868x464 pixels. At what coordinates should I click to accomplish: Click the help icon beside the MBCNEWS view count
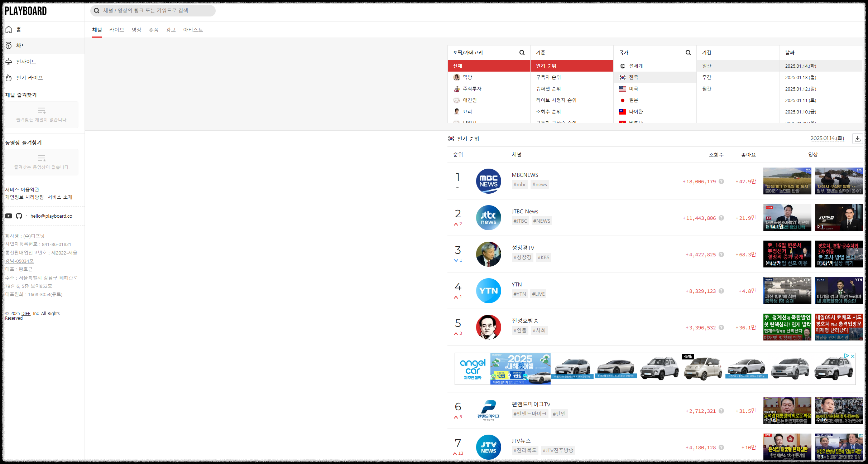721,182
